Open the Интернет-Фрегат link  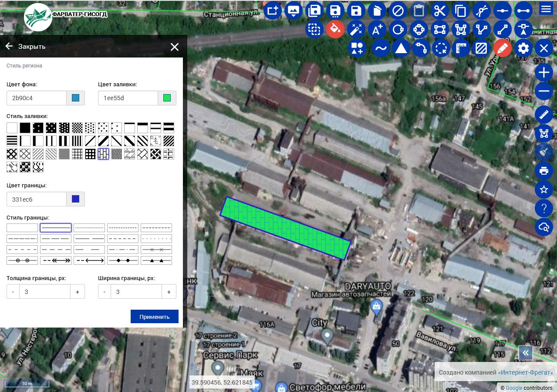pyautogui.click(x=525, y=372)
